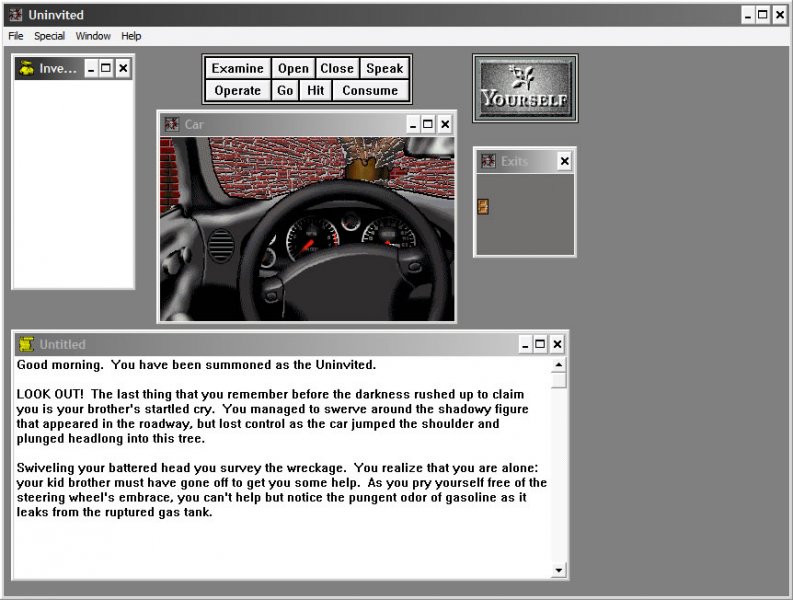Viewport: 793px width, 600px height.
Task: Open the File menu
Action: click(x=16, y=36)
